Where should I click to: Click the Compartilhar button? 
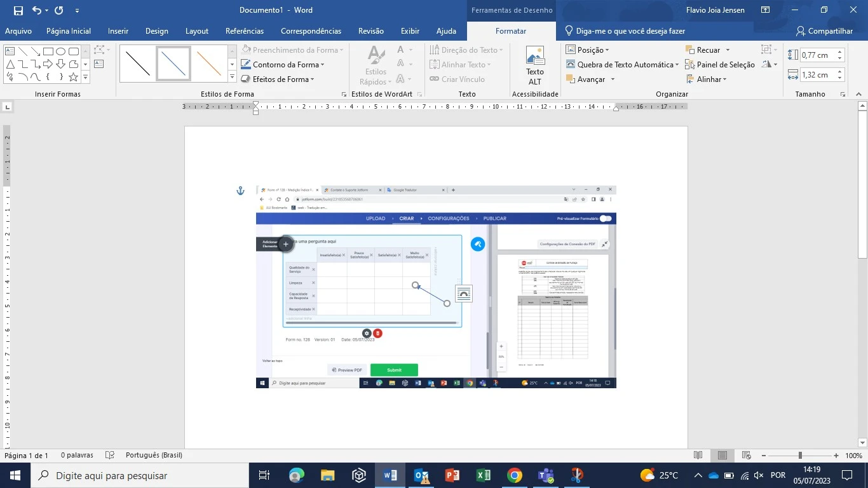[x=824, y=30]
